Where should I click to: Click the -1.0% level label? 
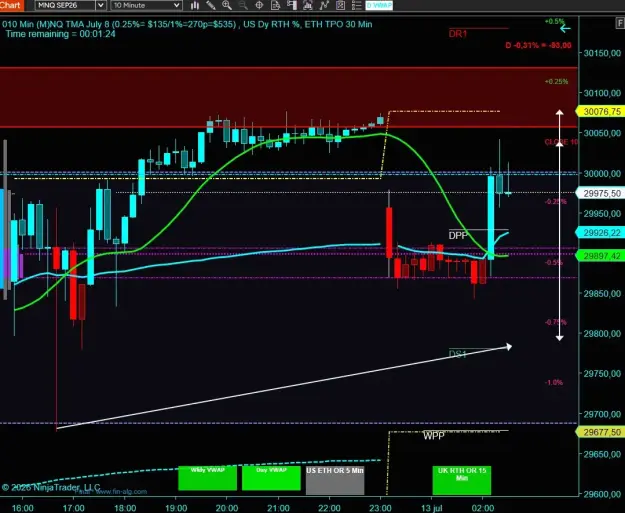pyautogui.click(x=554, y=382)
